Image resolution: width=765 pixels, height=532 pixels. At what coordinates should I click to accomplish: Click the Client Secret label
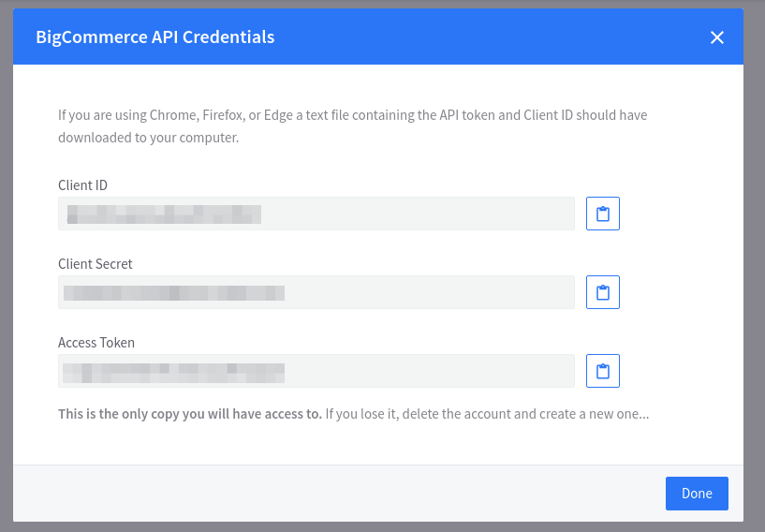point(96,264)
